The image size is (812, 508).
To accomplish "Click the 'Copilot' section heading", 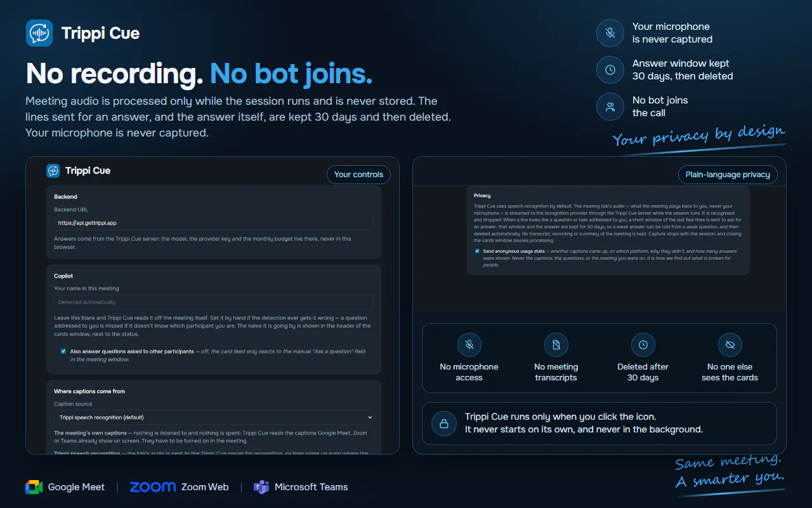I will [x=63, y=276].
